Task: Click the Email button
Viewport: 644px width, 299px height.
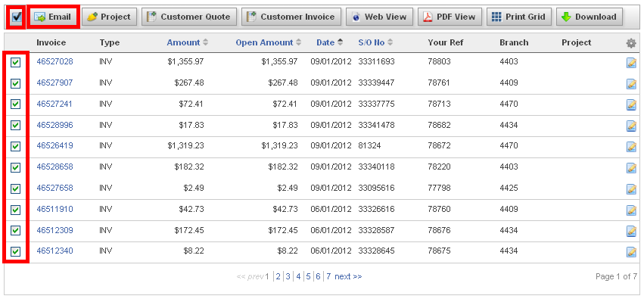Action: click(x=52, y=17)
